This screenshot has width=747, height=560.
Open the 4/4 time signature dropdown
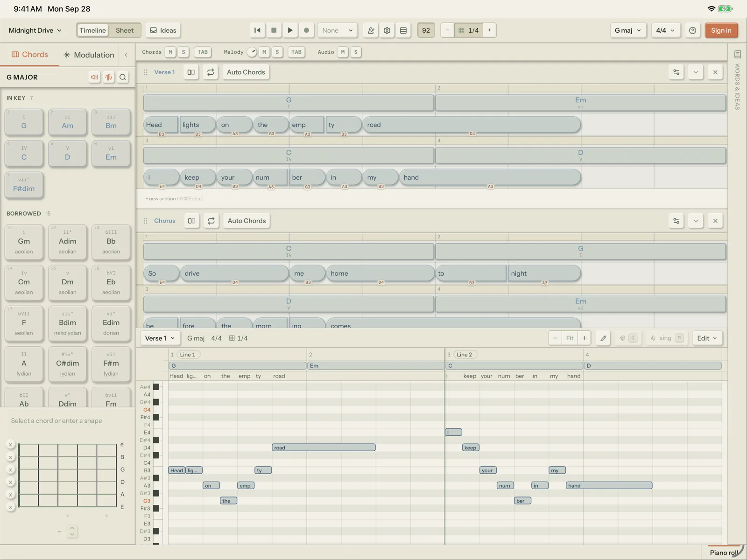pyautogui.click(x=665, y=30)
